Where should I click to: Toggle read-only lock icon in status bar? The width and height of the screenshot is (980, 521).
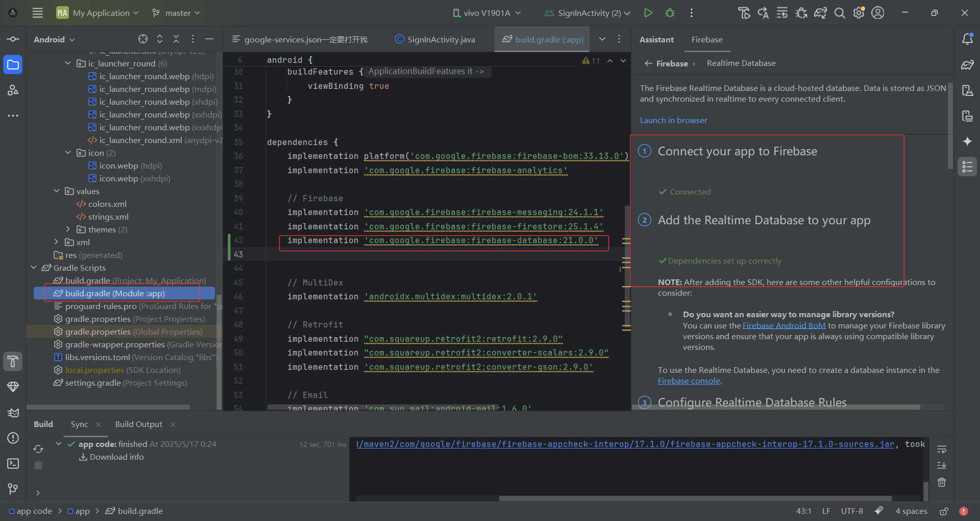tap(944, 511)
